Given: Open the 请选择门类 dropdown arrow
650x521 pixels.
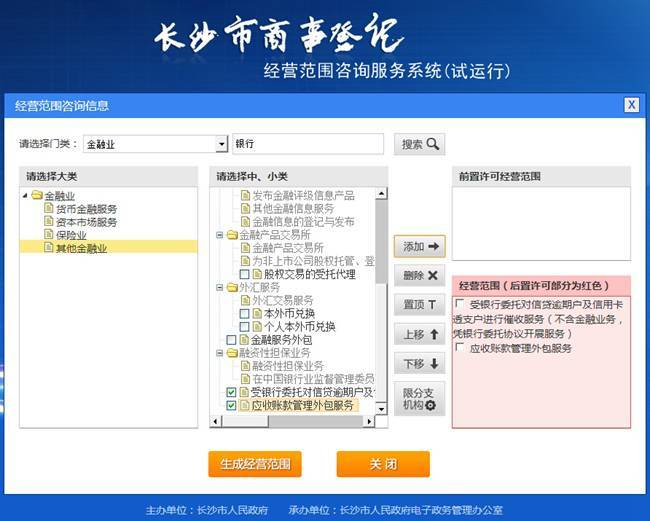Looking at the screenshot, I should point(222,144).
